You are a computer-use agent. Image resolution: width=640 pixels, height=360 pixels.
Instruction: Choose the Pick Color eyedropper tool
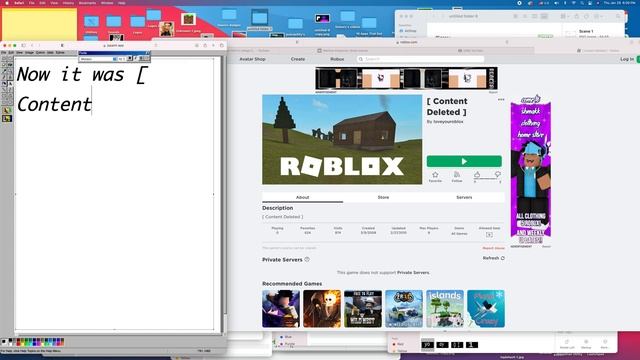pos(4,71)
